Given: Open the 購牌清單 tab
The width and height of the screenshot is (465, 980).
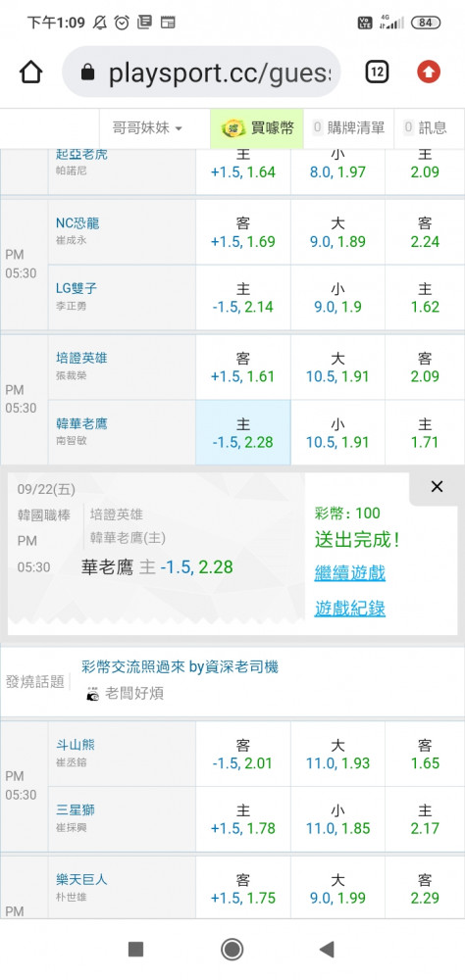Looking at the screenshot, I should [x=348, y=128].
